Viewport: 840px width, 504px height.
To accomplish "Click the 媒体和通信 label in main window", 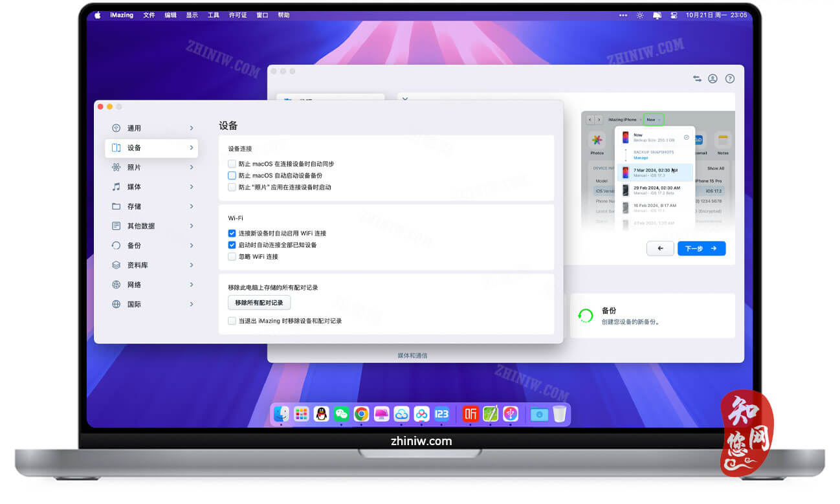I will tap(412, 356).
